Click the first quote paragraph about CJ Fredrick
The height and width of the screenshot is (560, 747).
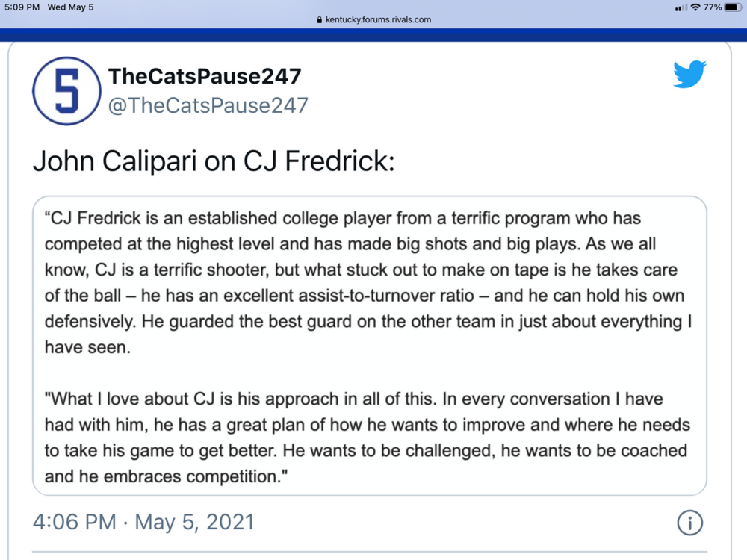click(368, 282)
